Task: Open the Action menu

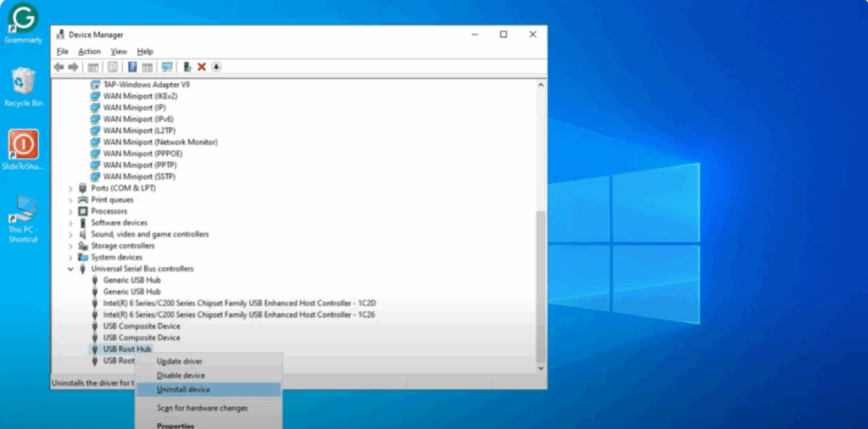Action: pos(89,52)
